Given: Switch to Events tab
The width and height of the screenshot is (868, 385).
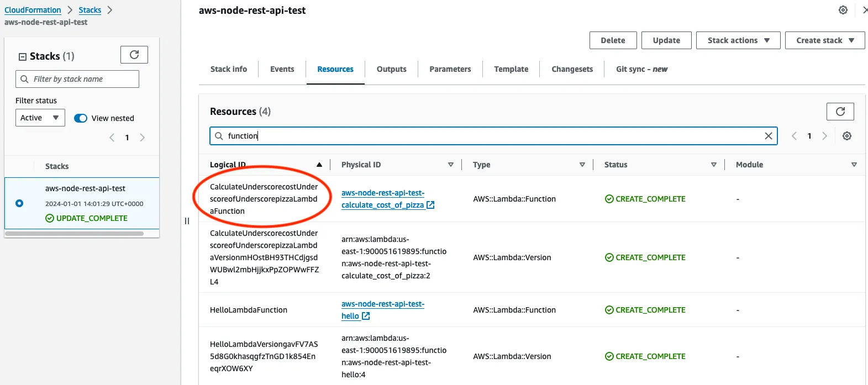Looking at the screenshot, I should 282,69.
